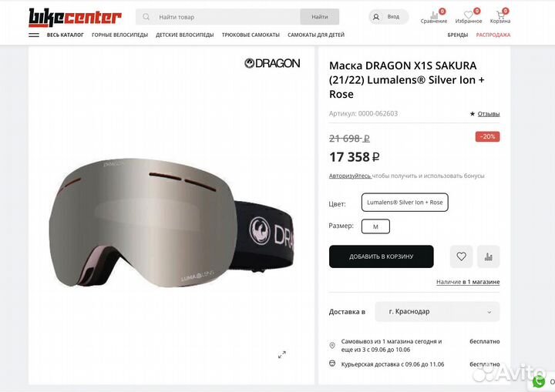The width and height of the screenshot is (555, 392).
Task: Select size M option
Action: pyautogui.click(x=375, y=226)
